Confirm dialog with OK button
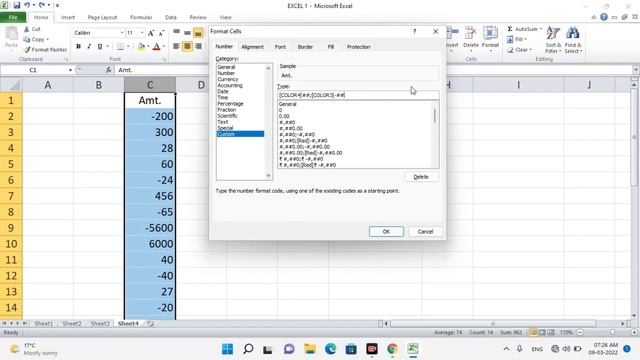This screenshot has width=640, height=360. (x=386, y=231)
